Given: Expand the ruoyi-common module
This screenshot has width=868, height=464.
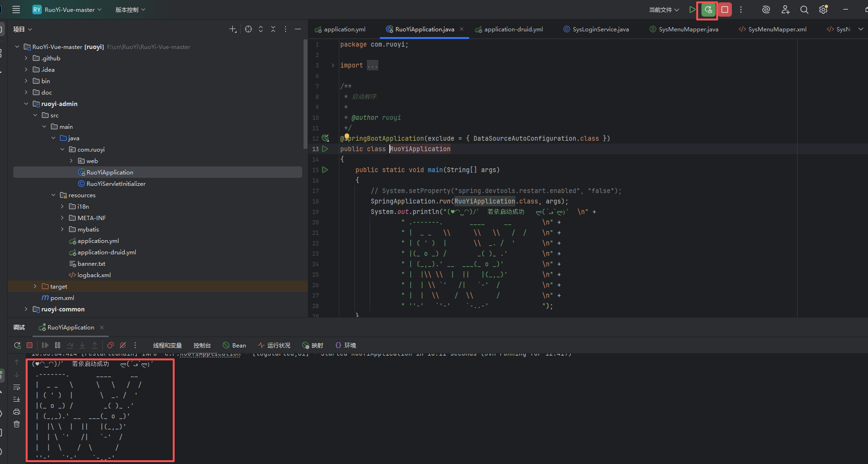Looking at the screenshot, I should click(x=26, y=309).
